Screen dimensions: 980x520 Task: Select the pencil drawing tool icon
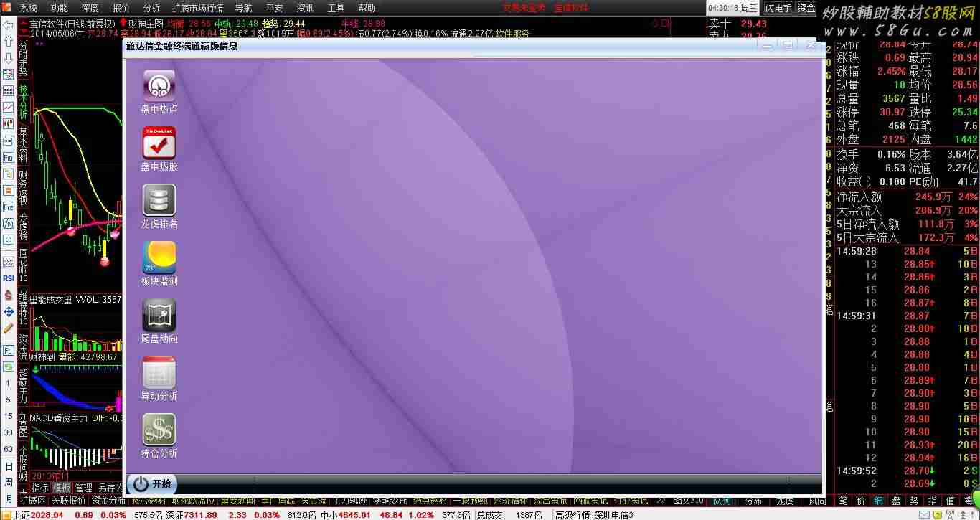(9, 328)
